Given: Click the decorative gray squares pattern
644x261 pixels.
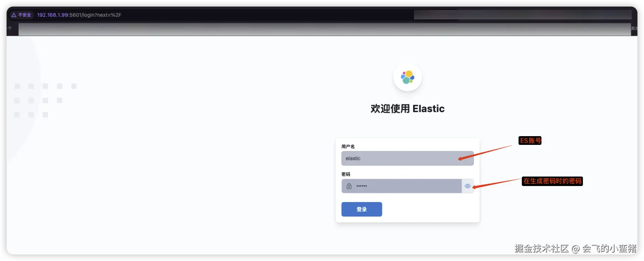Looking at the screenshot, I should 45,100.
